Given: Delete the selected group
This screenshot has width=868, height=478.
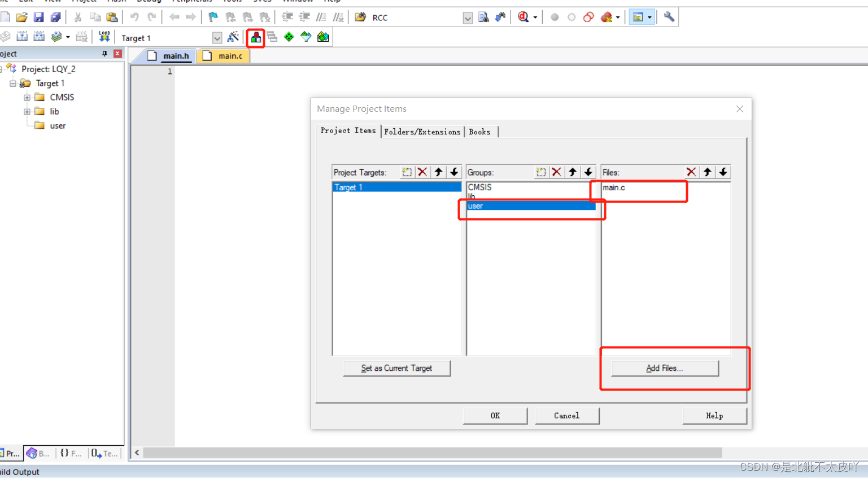Looking at the screenshot, I should 557,172.
